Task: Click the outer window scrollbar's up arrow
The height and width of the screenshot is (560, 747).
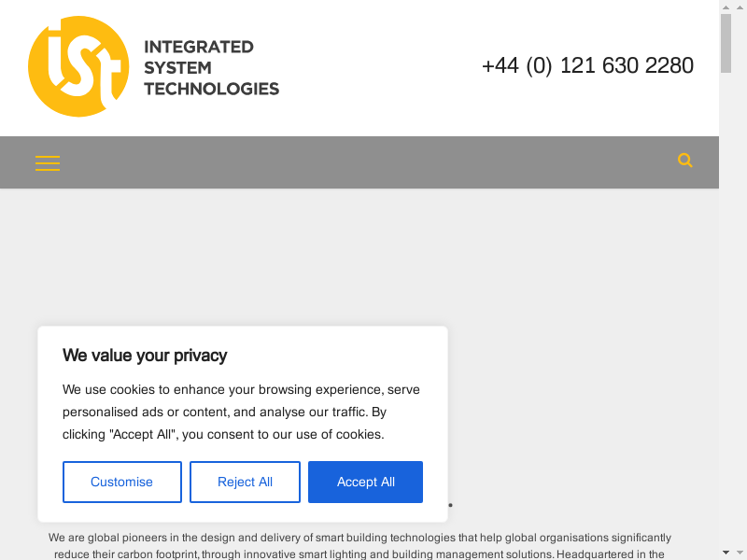Action: pos(740,7)
